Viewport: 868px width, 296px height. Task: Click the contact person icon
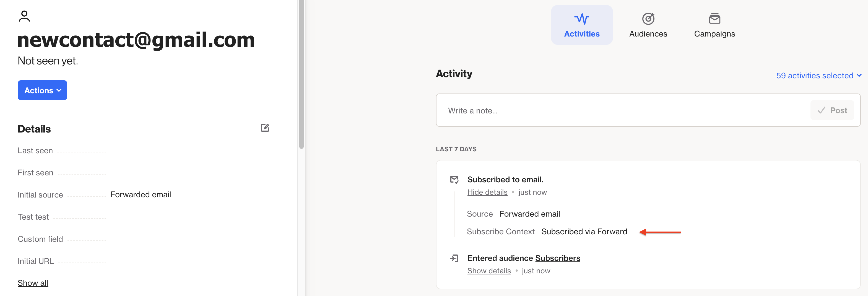[x=24, y=16]
